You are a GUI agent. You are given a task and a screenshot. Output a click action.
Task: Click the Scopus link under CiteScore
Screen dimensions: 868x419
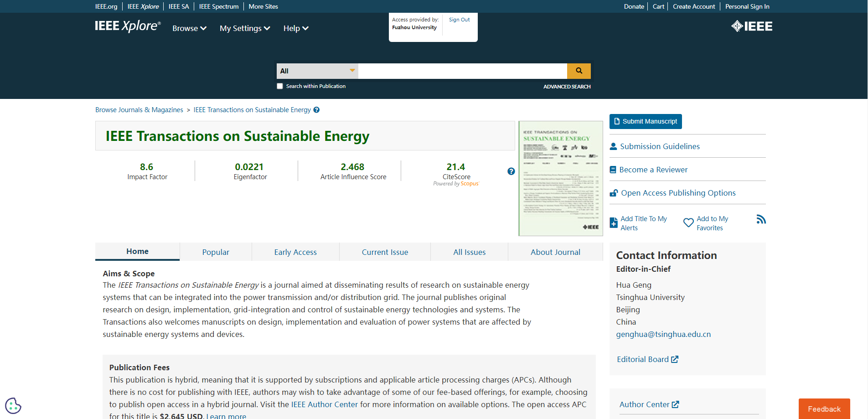click(x=470, y=184)
